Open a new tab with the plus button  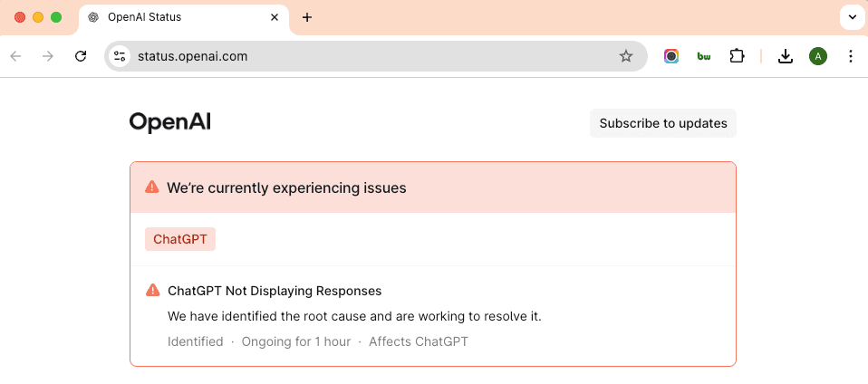(306, 18)
